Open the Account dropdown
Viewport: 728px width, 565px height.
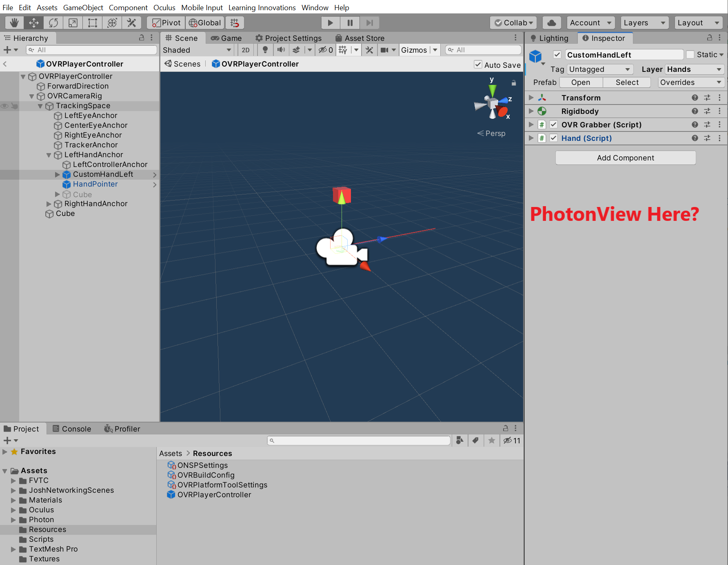pos(591,23)
